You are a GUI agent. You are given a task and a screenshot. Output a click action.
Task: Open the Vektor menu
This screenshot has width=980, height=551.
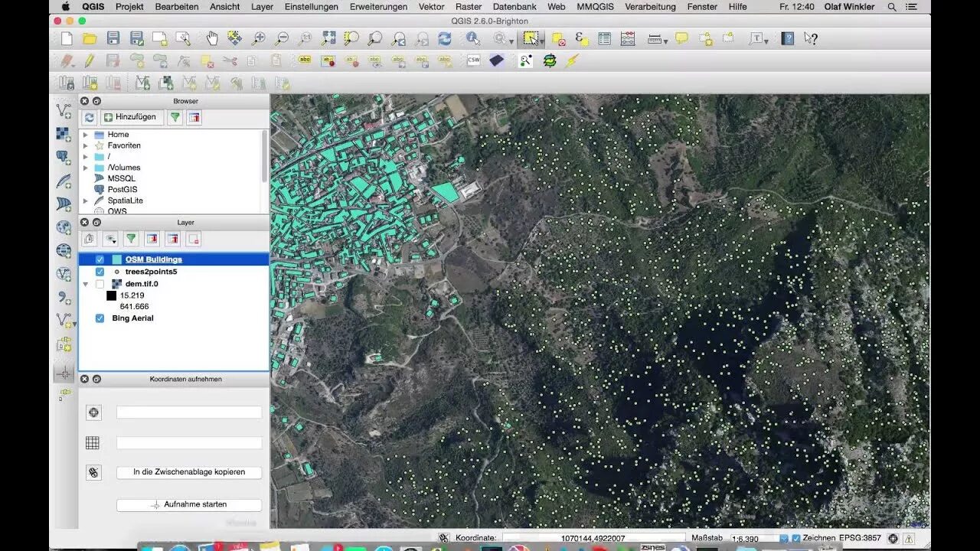(431, 6)
